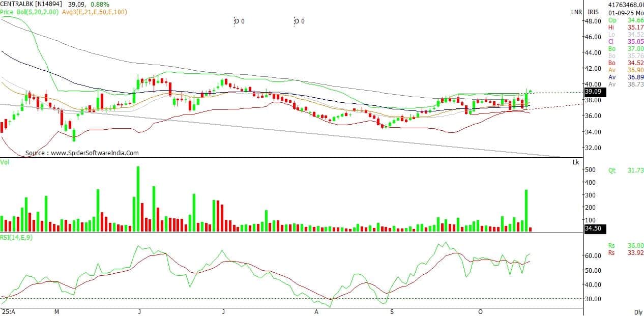Click the Vol panel label
Viewport: 644px width, 316px height.
point(5,162)
